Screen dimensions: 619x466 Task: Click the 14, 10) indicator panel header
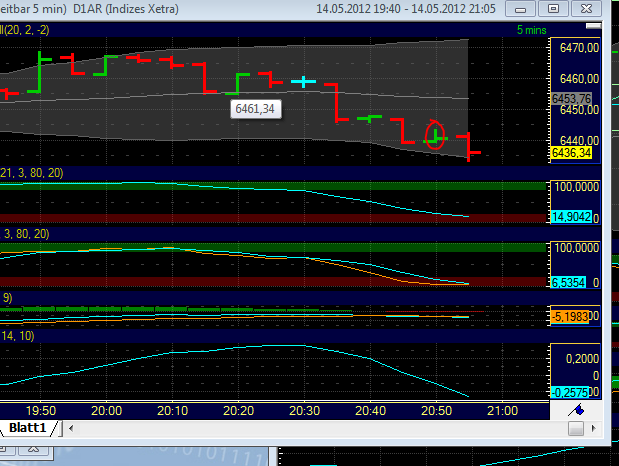[x=17, y=336]
